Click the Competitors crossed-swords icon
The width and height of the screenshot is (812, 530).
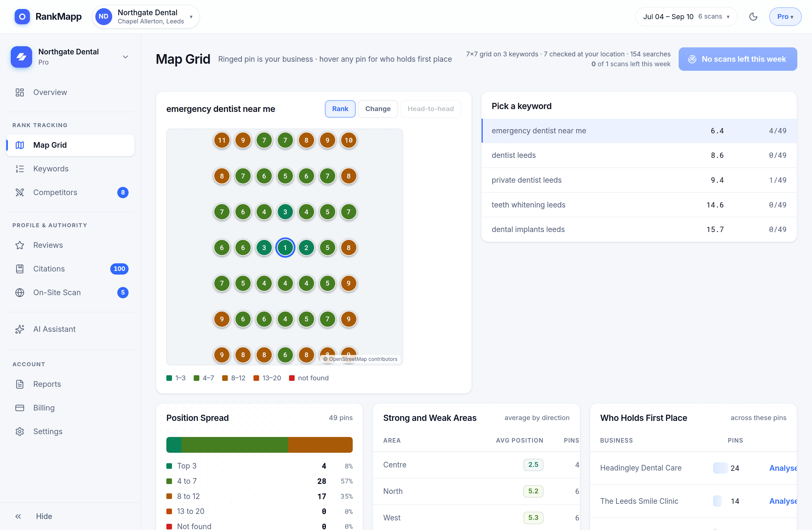20,192
